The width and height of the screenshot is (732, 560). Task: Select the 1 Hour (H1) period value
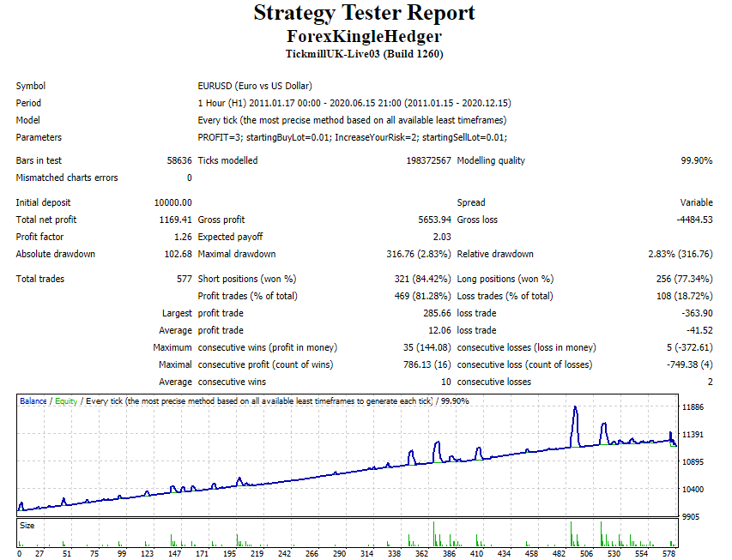[x=354, y=103]
